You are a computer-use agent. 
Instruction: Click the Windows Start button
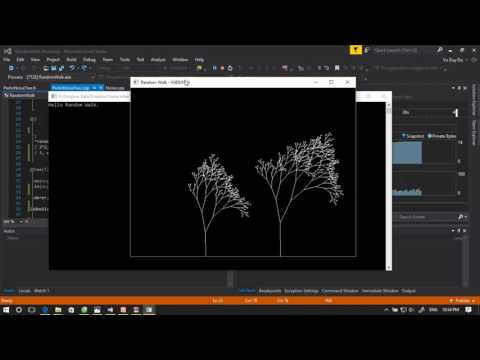pos(6,310)
